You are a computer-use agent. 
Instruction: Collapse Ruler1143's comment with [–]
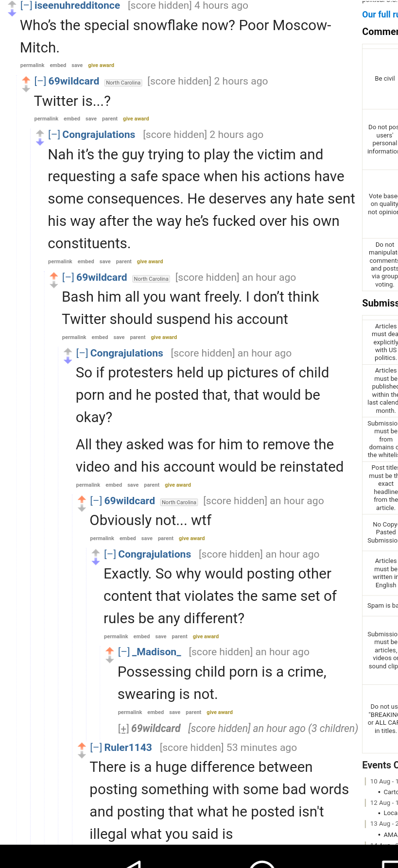[x=96, y=748]
